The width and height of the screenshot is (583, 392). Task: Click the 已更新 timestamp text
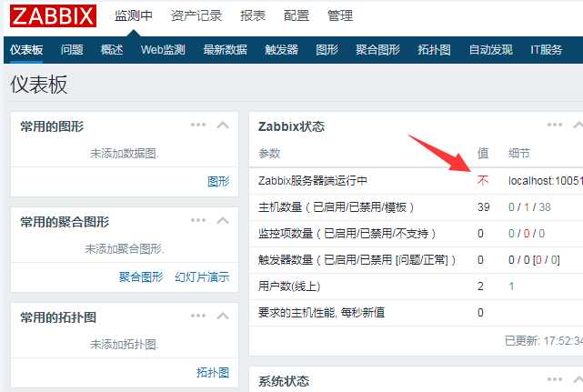(x=544, y=341)
